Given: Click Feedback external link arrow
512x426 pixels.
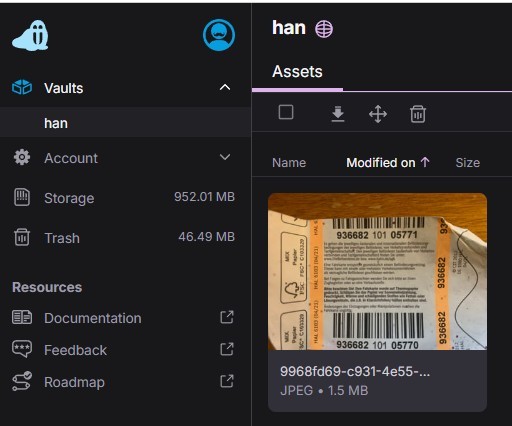Looking at the screenshot, I should [x=227, y=349].
